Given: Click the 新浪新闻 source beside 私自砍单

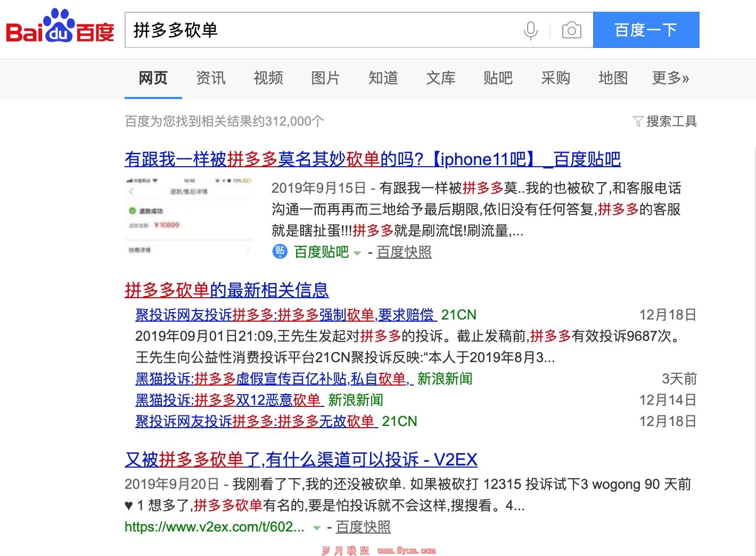Looking at the screenshot, I should pyautogui.click(x=445, y=379).
